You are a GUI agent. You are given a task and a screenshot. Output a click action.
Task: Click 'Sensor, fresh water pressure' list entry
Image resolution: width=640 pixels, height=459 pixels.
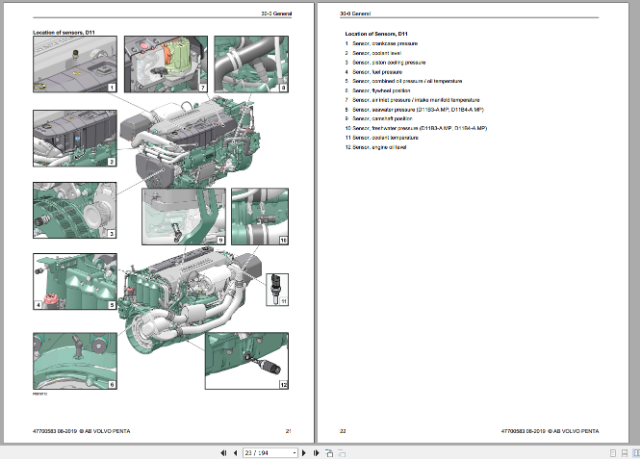pyautogui.click(x=420, y=128)
